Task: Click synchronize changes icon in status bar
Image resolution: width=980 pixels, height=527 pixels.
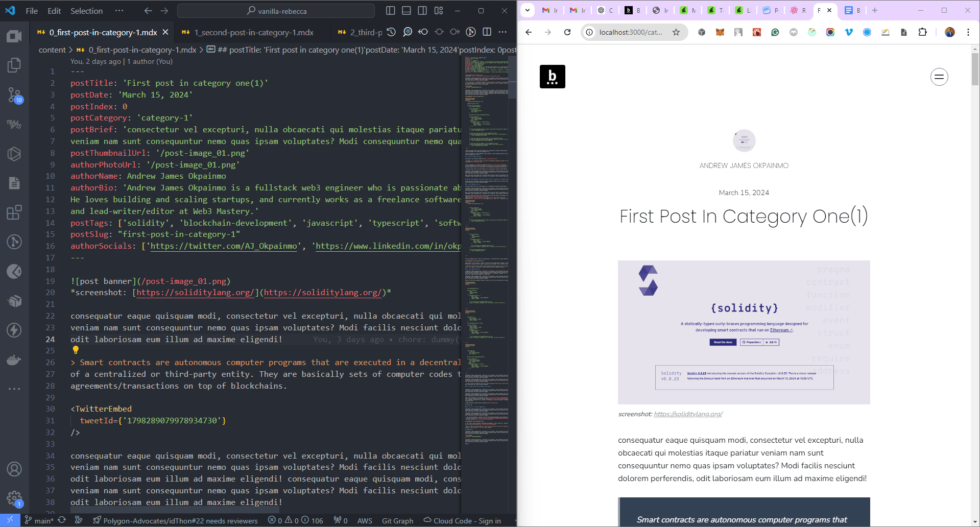Action: (x=62, y=520)
